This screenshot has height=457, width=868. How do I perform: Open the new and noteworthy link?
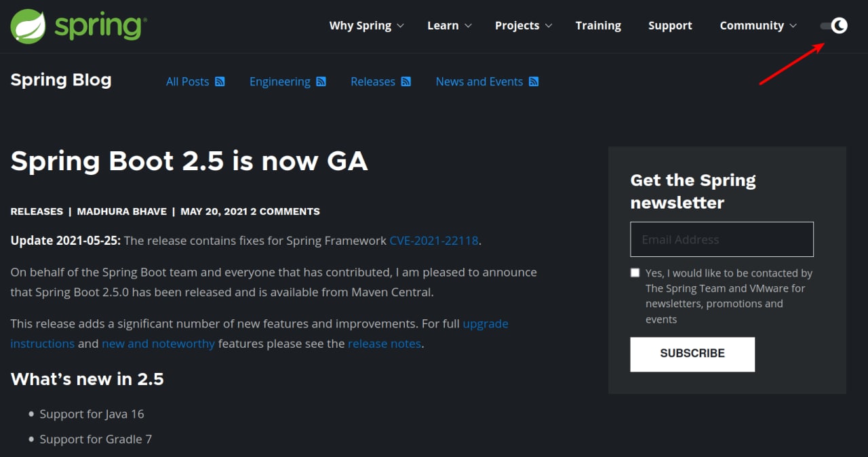[158, 344]
